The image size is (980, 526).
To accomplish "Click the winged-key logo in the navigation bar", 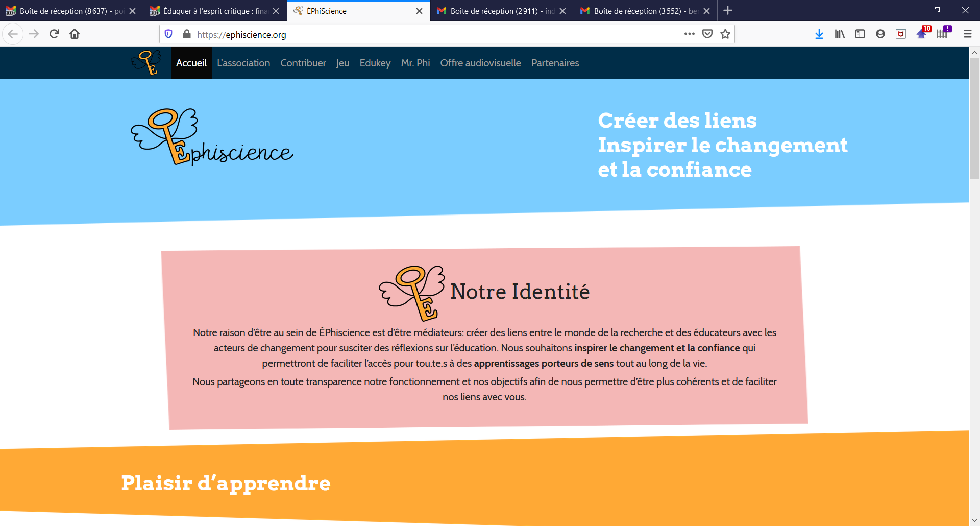I will (x=146, y=62).
